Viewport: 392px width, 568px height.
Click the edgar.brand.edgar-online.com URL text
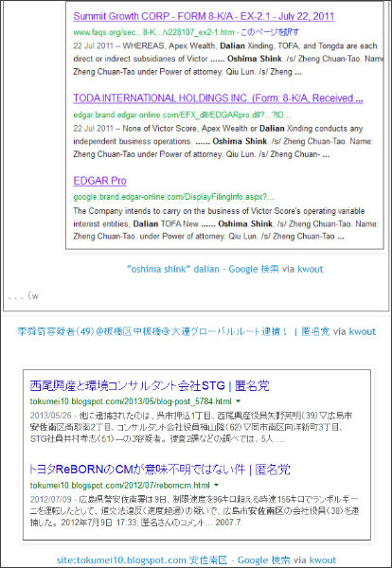(182, 115)
